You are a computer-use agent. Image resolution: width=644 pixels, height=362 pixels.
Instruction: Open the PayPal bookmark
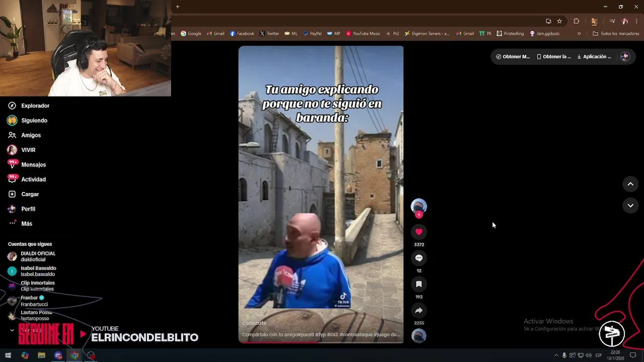pyautogui.click(x=312, y=34)
